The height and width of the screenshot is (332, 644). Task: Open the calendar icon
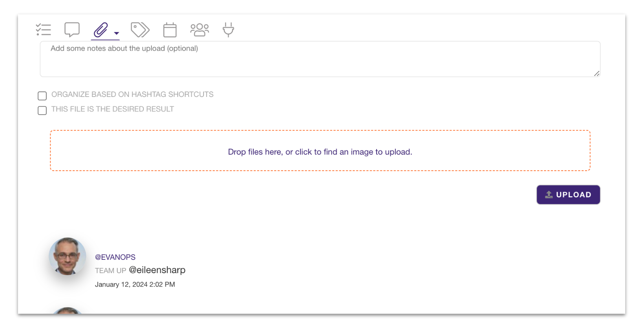point(170,30)
